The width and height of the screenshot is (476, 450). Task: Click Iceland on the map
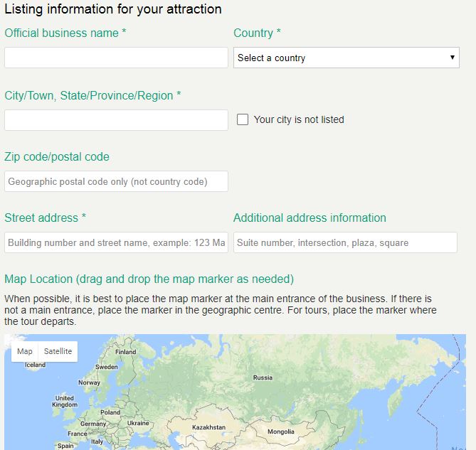pyautogui.click(x=35, y=365)
